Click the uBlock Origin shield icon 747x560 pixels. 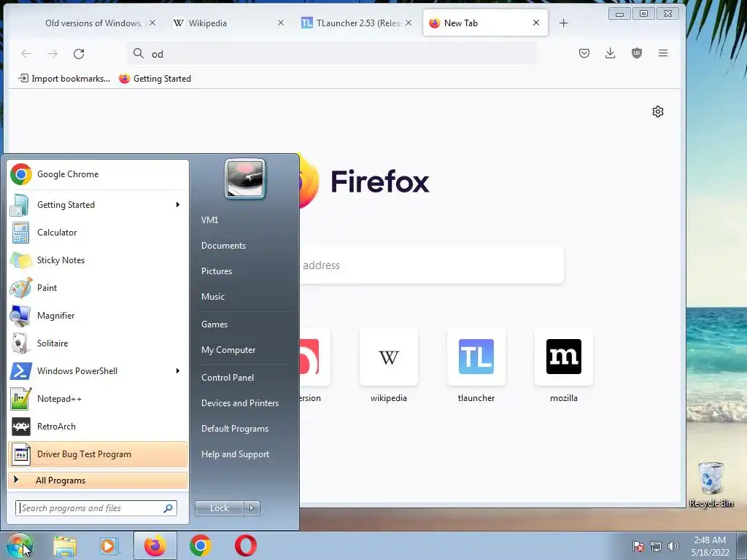(x=636, y=53)
